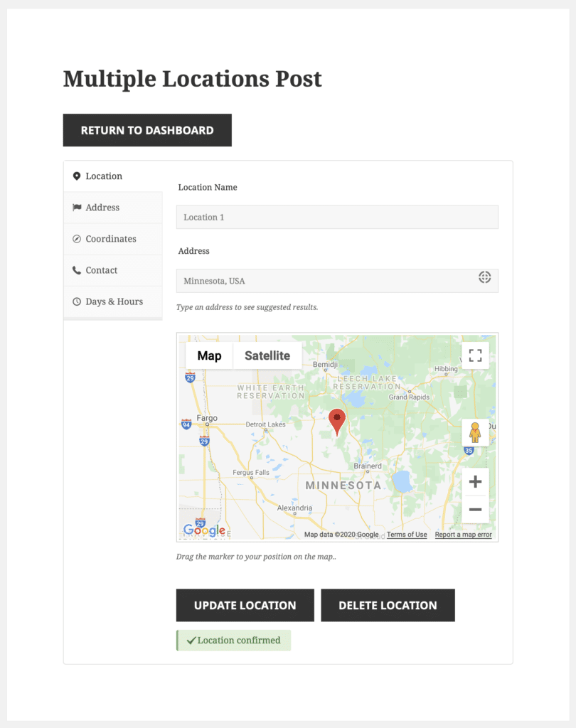Zoom out using the map minus control
Image resolution: width=576 pixels, height=728 pixels.
(x=475, y=509)
